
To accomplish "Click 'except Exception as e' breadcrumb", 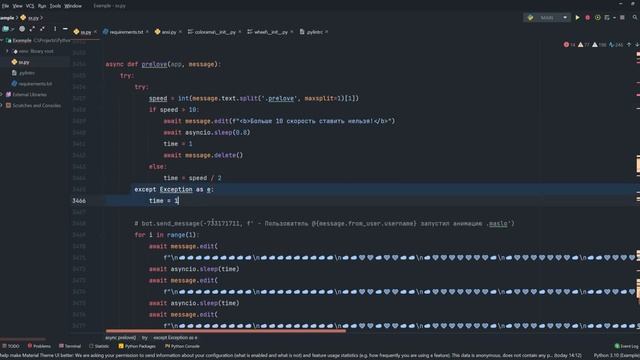I will tap(175, 338).
